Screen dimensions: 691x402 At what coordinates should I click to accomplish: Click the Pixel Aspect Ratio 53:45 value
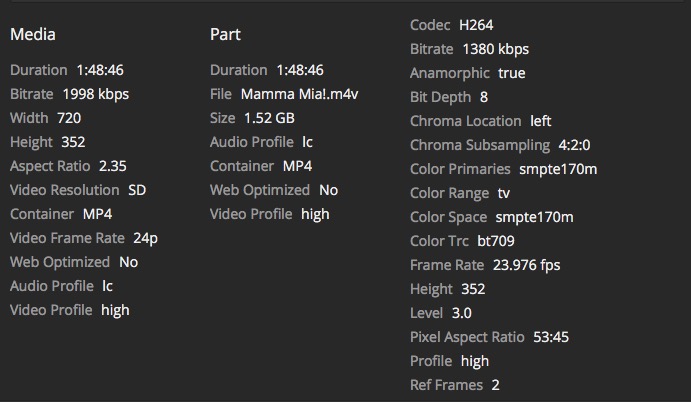tap(550, 337)
